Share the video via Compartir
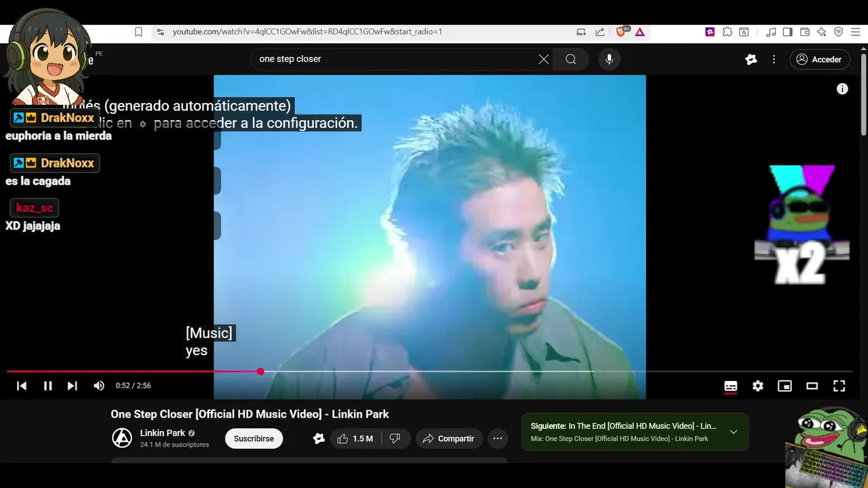Image resolution: width=868 pixels, height=488 pixels. click(449, 439)
